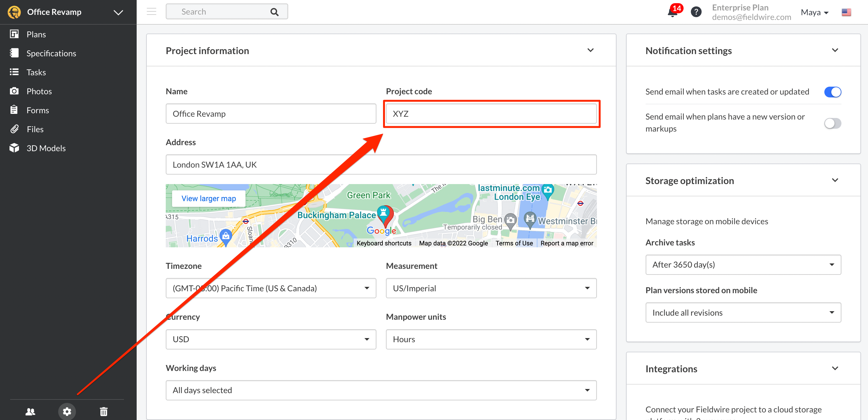868x420 pixels.
Task: Go to Specifications in the sidebar
Action: [51, 53]
